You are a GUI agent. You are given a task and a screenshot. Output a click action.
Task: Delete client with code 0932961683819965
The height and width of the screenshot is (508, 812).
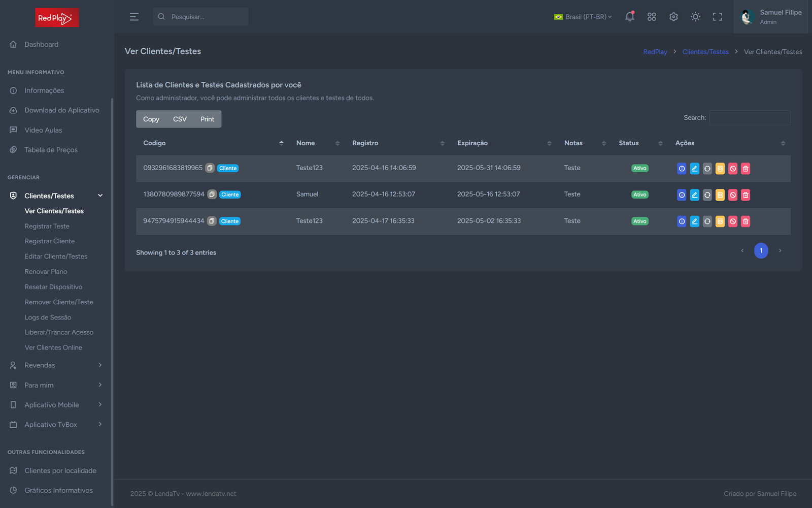tap(745, 169)
